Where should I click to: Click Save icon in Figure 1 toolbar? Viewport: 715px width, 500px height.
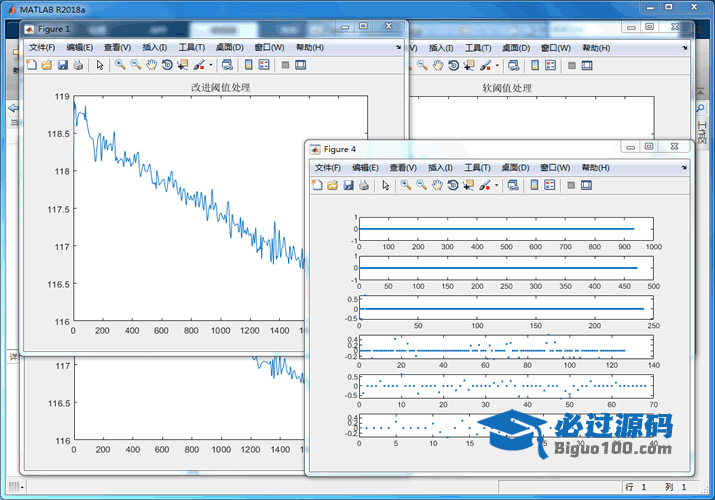point(62,65)
